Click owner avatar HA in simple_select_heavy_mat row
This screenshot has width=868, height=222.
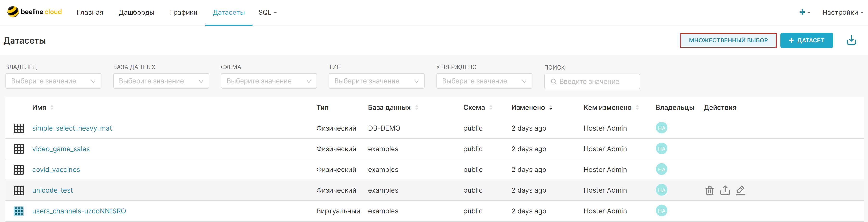(x=661, y=128)
